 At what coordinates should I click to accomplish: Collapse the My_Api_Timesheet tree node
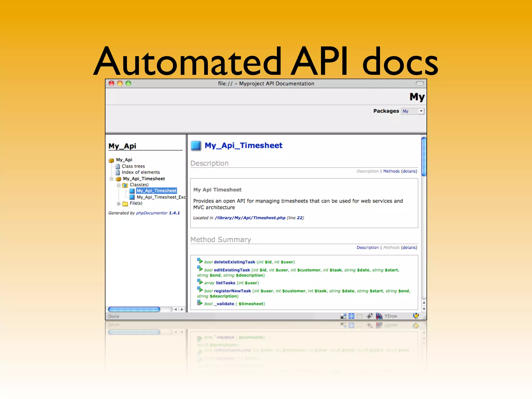(x=111, y=179)
